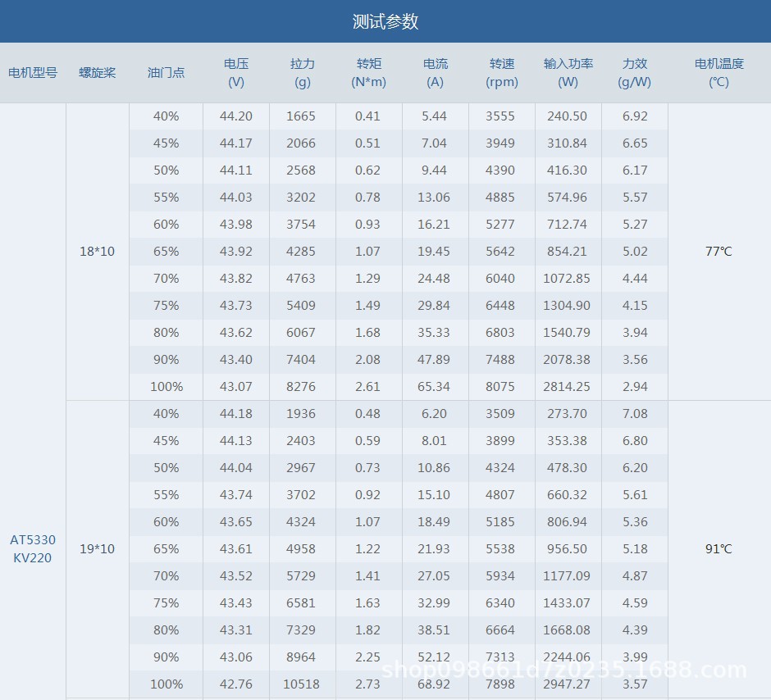
Task: Select voltage value 42.76
Action: (x=236, y=684)
